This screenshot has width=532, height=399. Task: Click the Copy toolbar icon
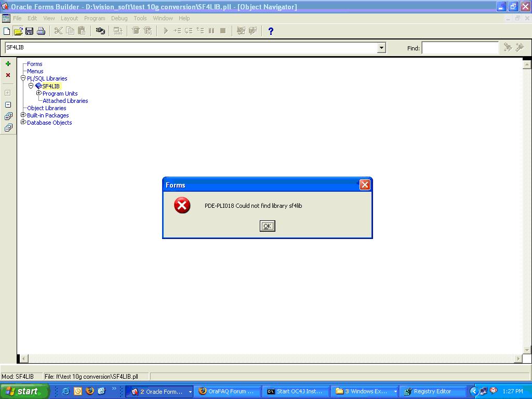(70, 31)
